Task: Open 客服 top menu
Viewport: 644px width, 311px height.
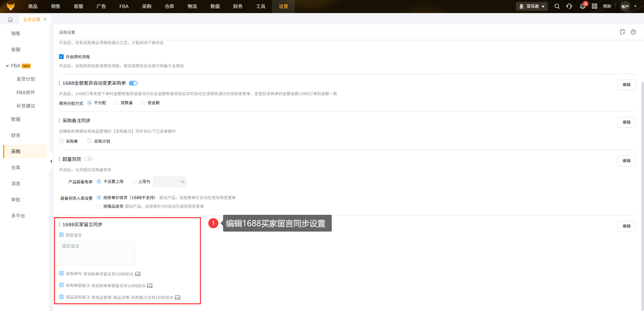Action: click(x=78, y=6)
